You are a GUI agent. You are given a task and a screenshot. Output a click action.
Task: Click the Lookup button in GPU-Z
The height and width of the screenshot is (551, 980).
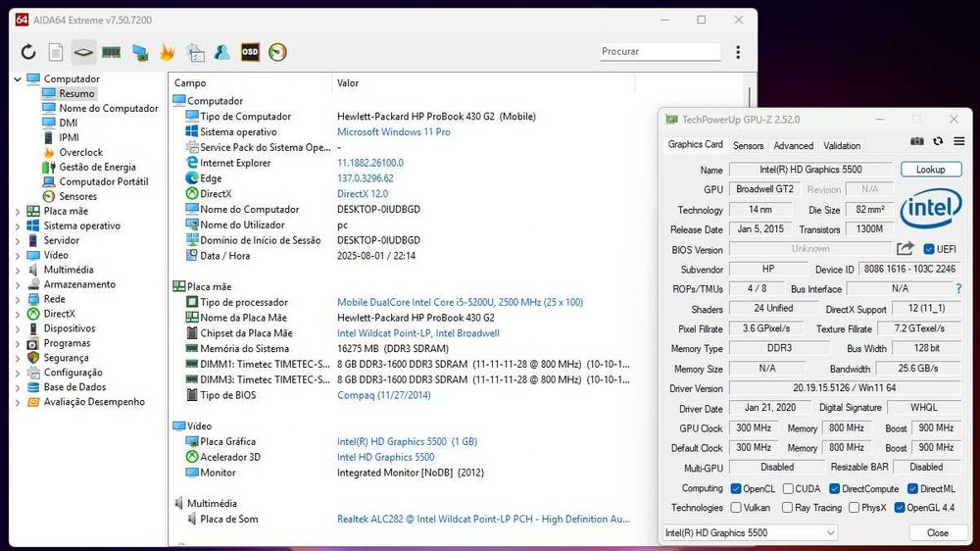point(931,170)
